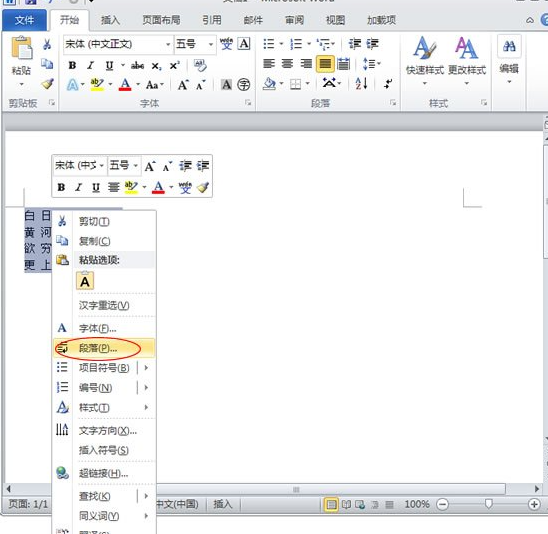The height and width of the screenshot is (534, 548).
Task: Choose 字体(F)... from the context menu
Action: coord(104,328)
